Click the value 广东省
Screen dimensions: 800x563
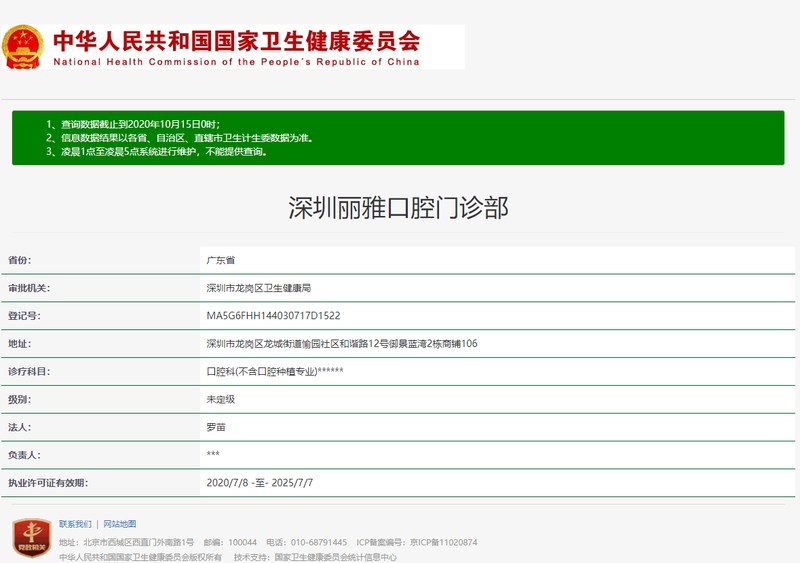[x=220, y=260]
